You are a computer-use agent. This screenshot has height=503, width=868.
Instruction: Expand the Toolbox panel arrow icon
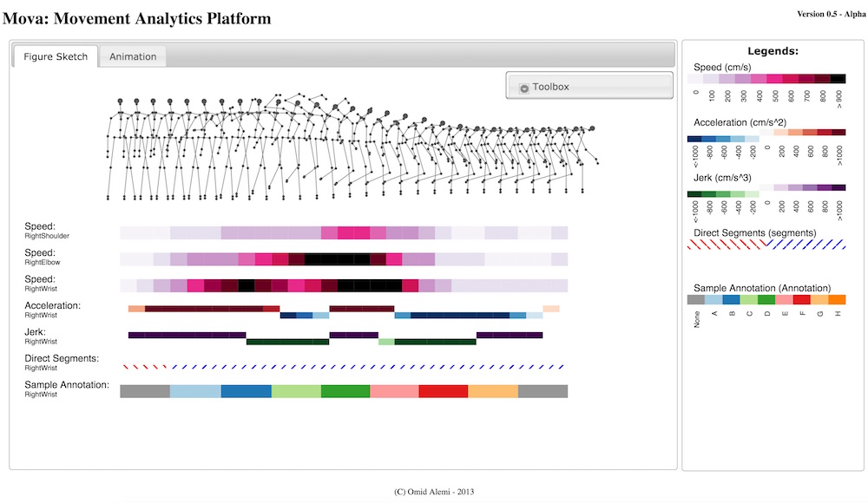pyautogui.click(x=524, y=88)
